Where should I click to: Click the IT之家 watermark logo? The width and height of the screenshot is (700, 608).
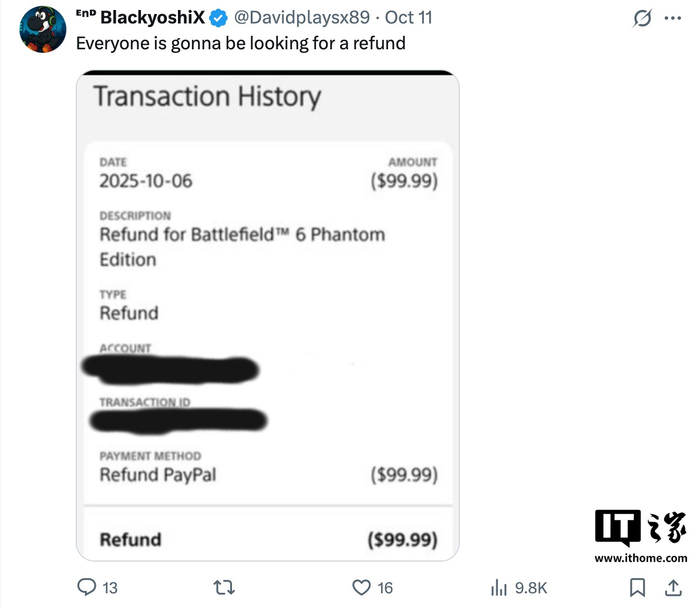coord(640,527)
